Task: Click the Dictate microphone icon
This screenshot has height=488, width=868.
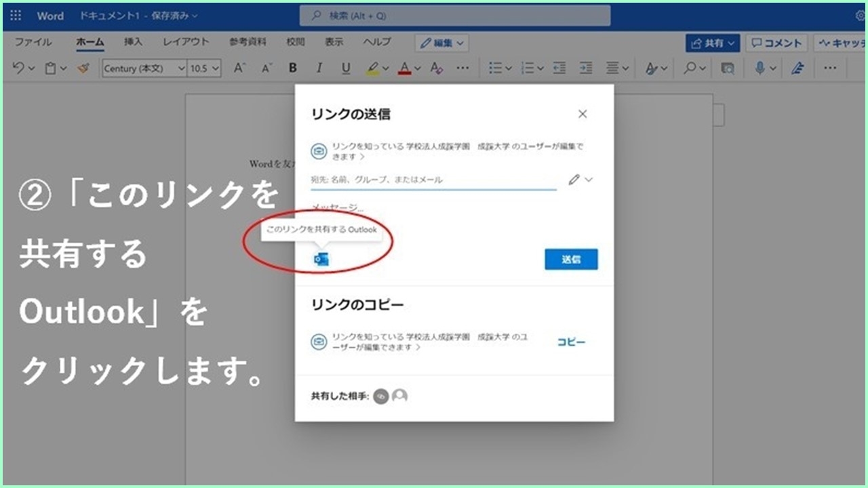Action: tap(760, 68)
